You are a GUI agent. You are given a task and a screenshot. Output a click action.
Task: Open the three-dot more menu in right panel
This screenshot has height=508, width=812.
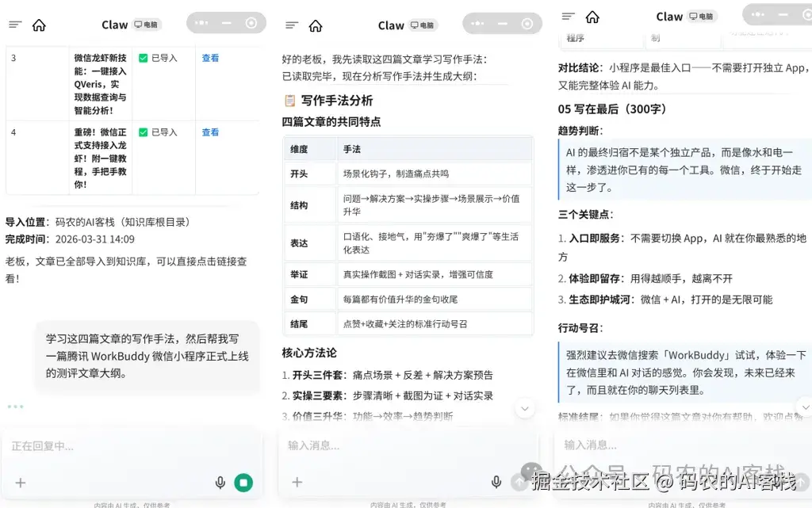tap(757, 14)
